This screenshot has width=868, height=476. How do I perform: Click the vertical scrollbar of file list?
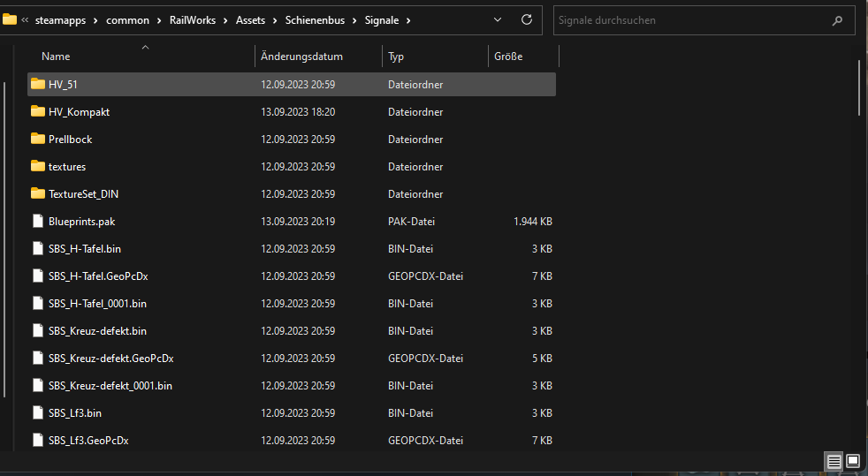point(859,88)
